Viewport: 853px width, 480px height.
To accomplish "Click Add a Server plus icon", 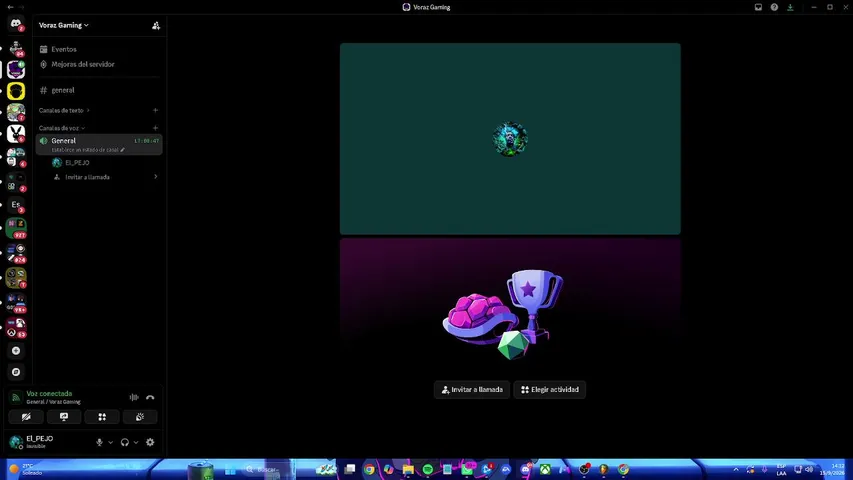I will tap(16, 351).
